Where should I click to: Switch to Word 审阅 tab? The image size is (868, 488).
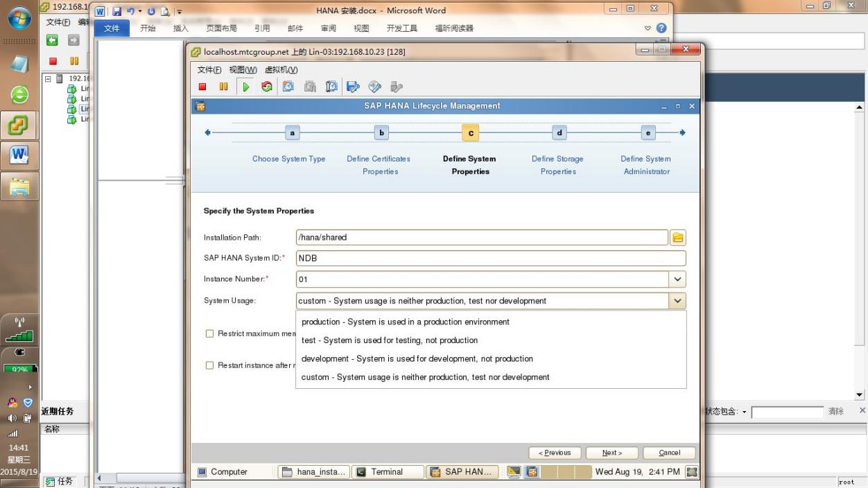click(x=329, y=28)
